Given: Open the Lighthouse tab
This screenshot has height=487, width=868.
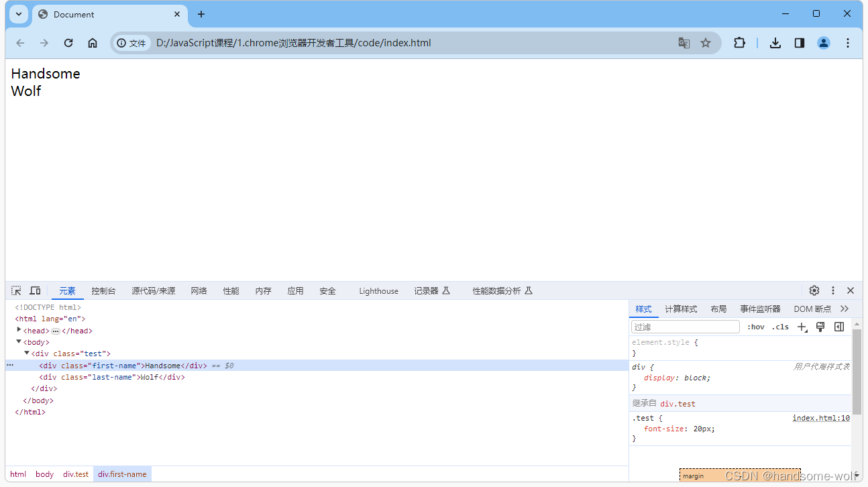Looking at the screenshot, I should point(379,291).
